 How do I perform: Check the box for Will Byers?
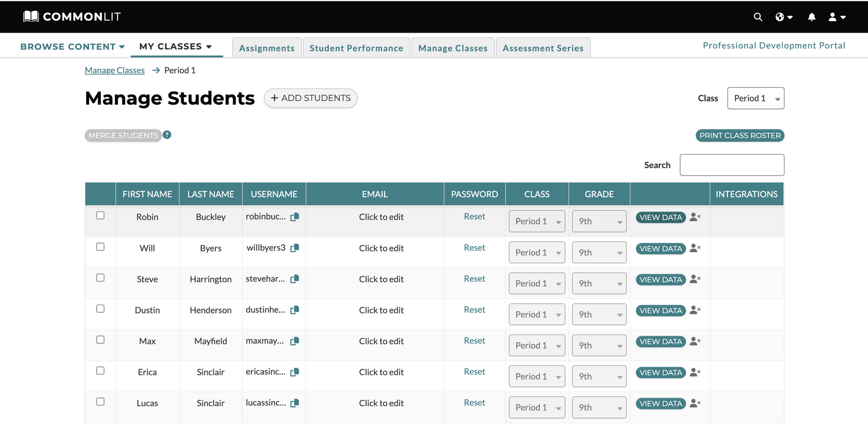click(100, 247)
